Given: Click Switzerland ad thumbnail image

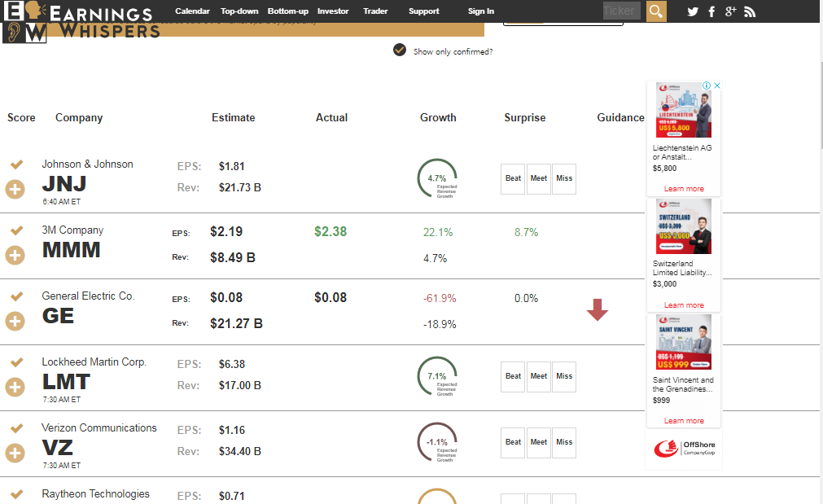Looking at the screenshot, I should 684,226.
